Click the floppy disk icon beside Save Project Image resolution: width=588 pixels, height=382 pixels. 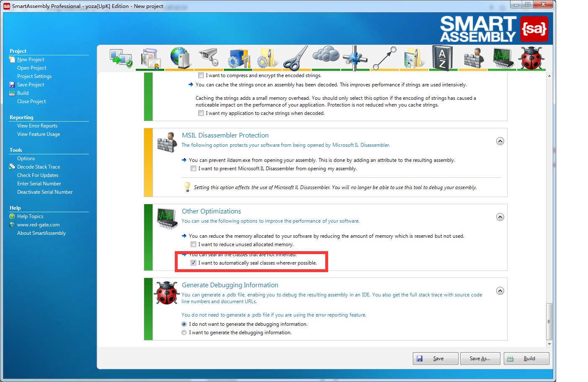pos(12,85)
